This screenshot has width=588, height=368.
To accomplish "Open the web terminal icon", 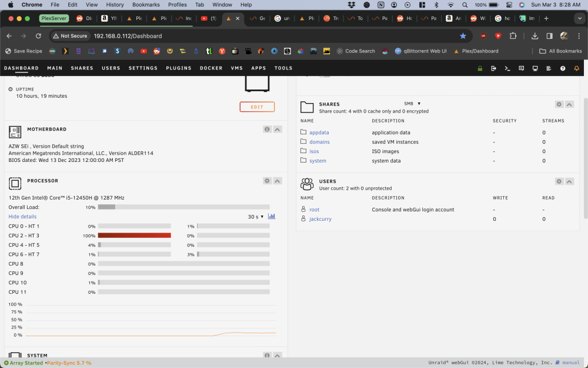I will [x=507, y=68].
